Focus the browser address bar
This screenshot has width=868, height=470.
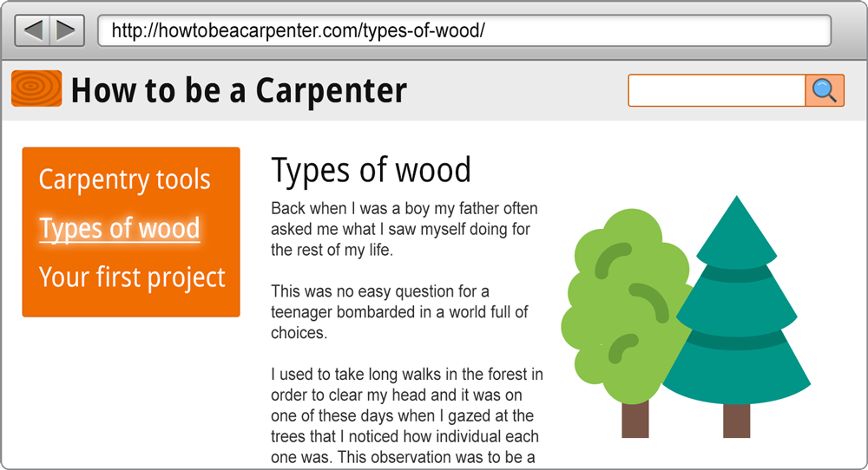point(464,30)
